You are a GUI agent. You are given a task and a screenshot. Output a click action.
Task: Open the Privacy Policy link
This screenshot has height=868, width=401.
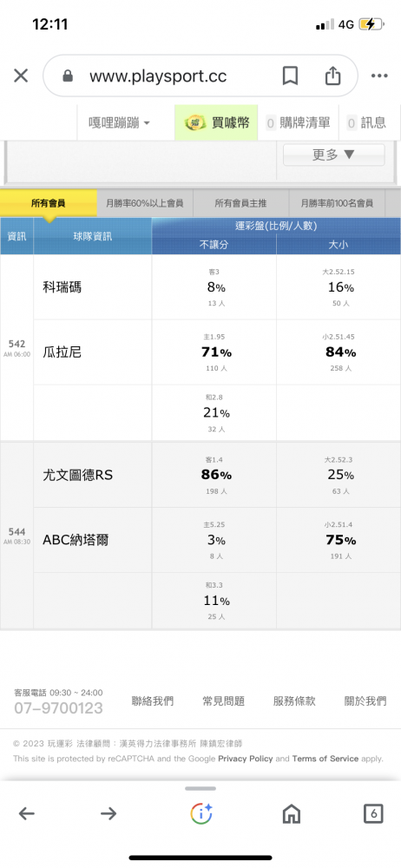(x=246, y=759)
